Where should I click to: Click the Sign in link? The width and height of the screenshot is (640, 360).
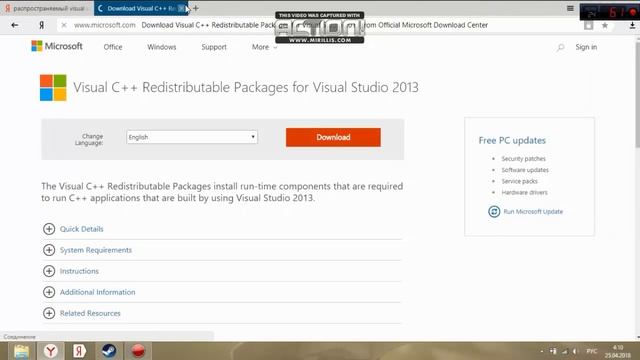pyautogui.click(x=586, y=47)
